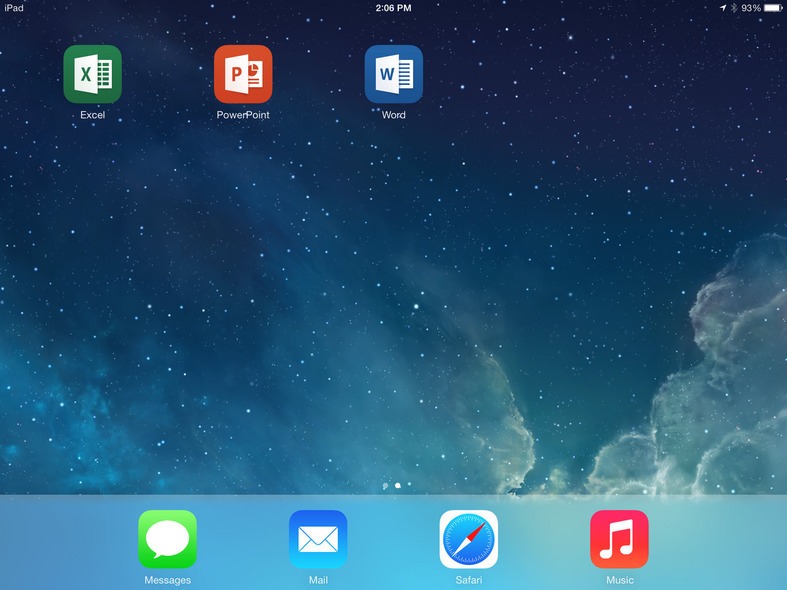Image resolution: width=787 pixels, height=590 pixels.
Task: Select the dimmed first page indicator dot
Action: (386, 485)
